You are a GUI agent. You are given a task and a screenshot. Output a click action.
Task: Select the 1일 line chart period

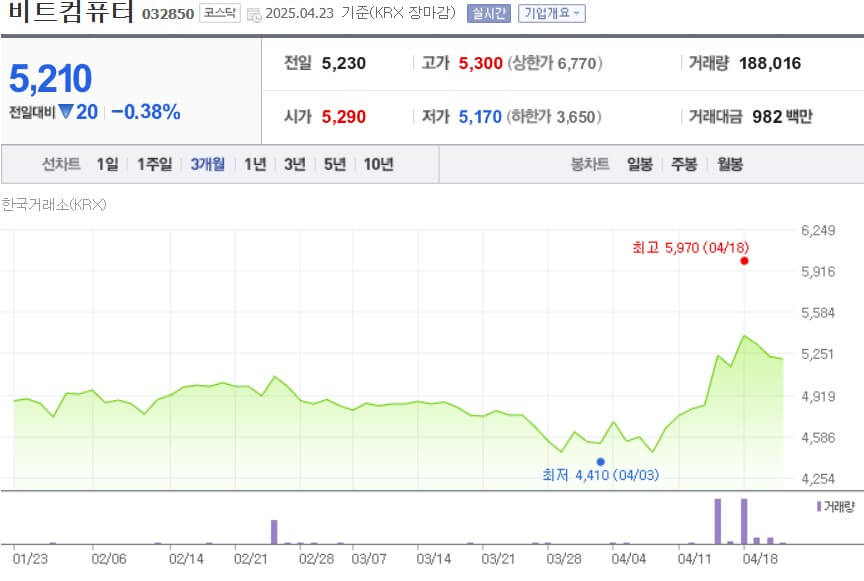click(107, 164)
